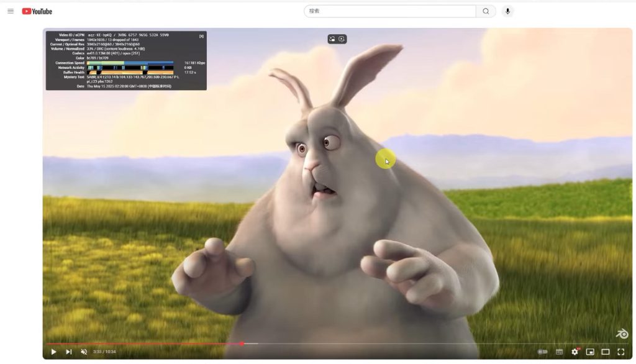Turn on subtitles/closed captions
The height and width of the screenshot is (364, 636).
tap(560, 352)
